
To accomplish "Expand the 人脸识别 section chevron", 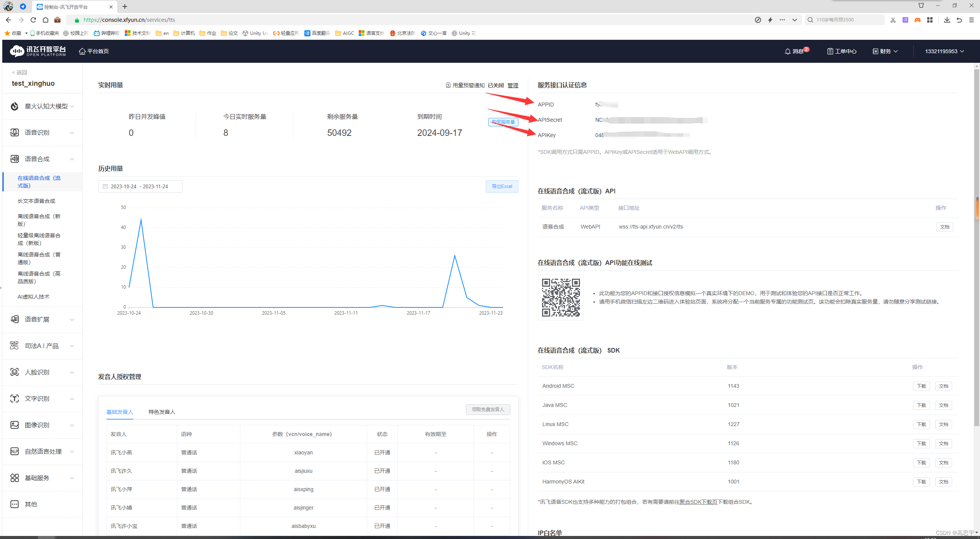I will [72, 372].
